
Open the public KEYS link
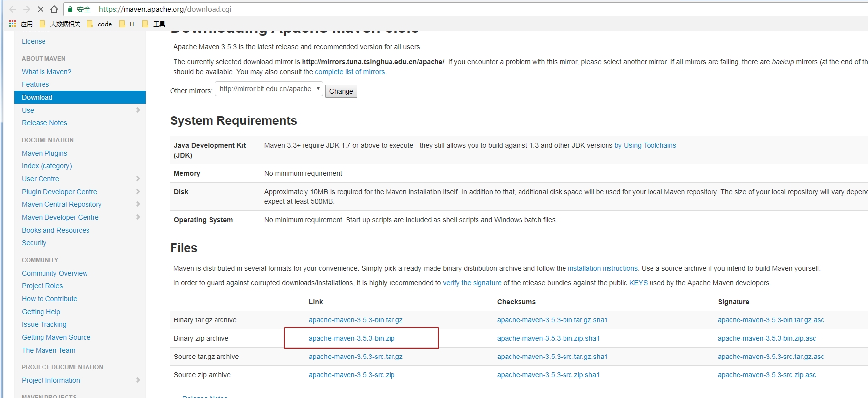pos(638,283)
